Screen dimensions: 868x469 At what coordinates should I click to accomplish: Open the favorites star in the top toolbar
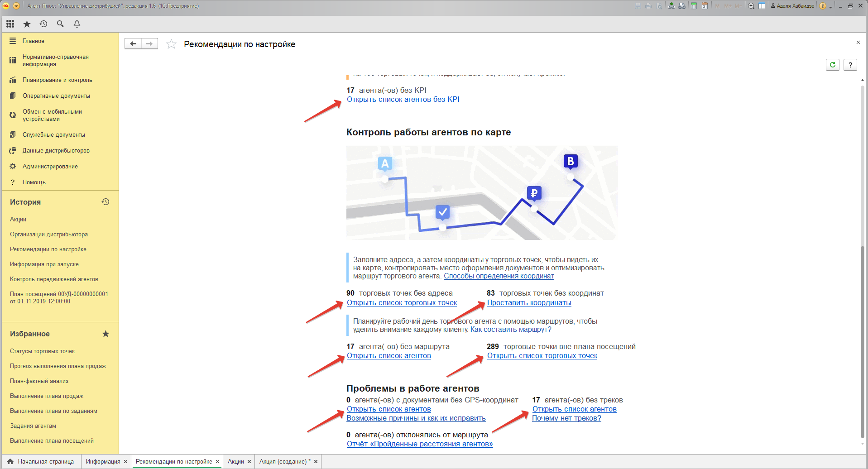click(x=27, y=24)
